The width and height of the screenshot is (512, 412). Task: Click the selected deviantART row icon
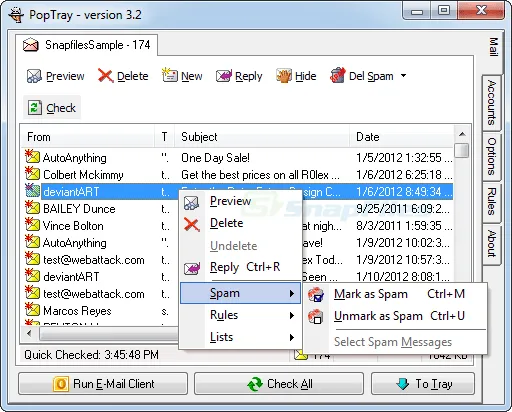coord(32,191)
